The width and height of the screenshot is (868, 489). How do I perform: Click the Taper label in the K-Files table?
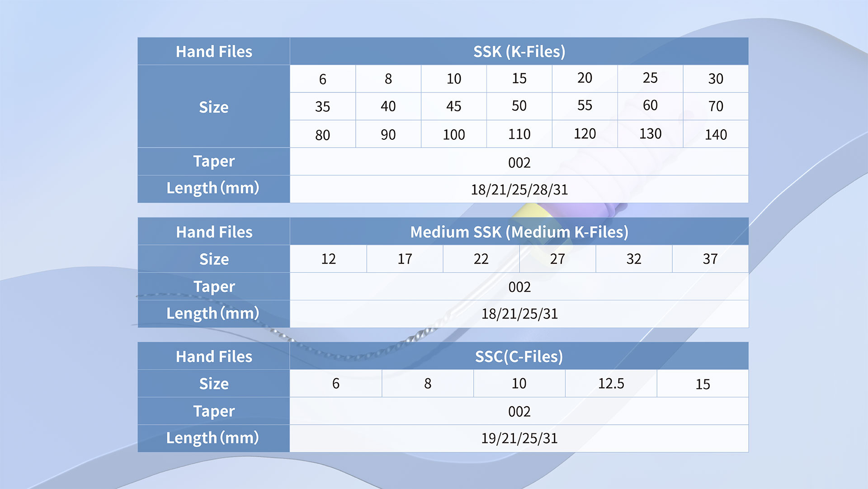click(214, 161)
